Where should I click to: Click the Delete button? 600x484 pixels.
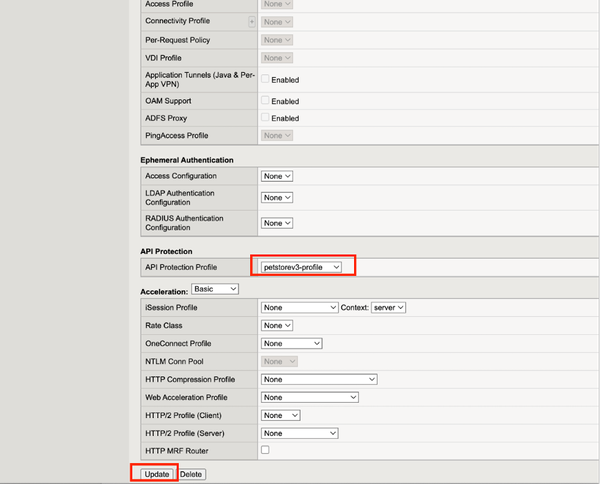pos(191,474)
